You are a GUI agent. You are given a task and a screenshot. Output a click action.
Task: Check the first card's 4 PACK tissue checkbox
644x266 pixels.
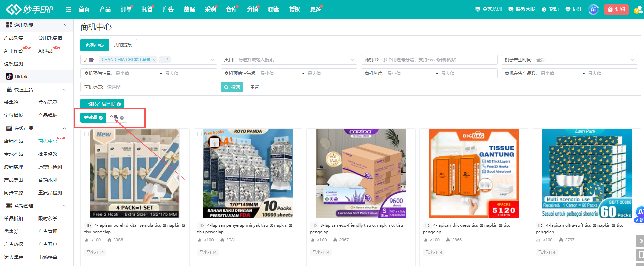pyautogui.click(x=86, y=134)
